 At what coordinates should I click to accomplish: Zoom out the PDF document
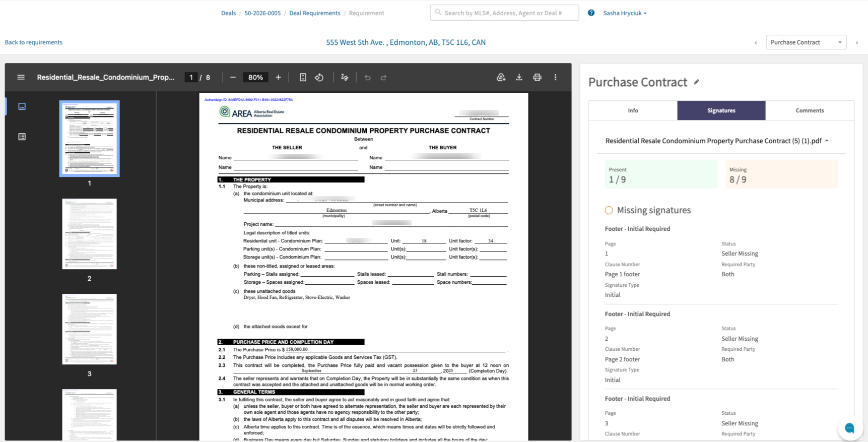coord(233,77)
